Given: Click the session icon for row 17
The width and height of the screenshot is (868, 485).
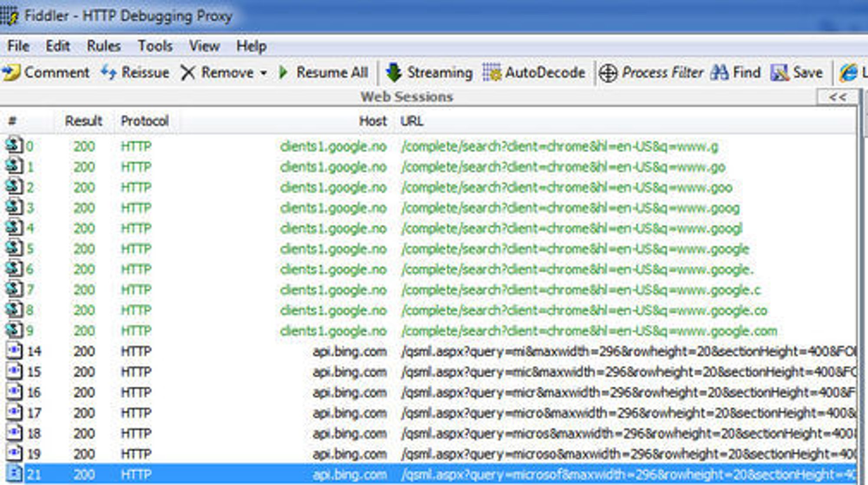Looking at the screenshot, I should click(x=14, y=412).
